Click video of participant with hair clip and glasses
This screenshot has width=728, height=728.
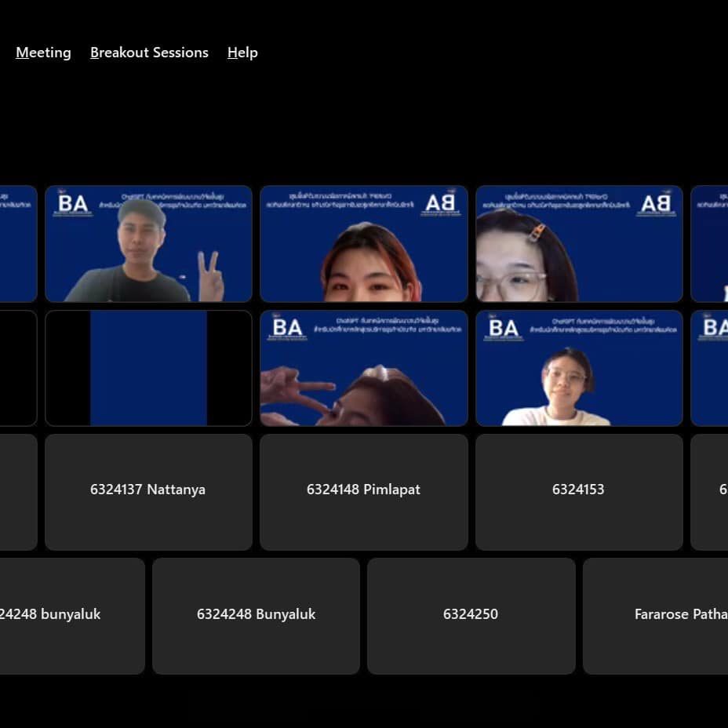click(x=579, y=244)
